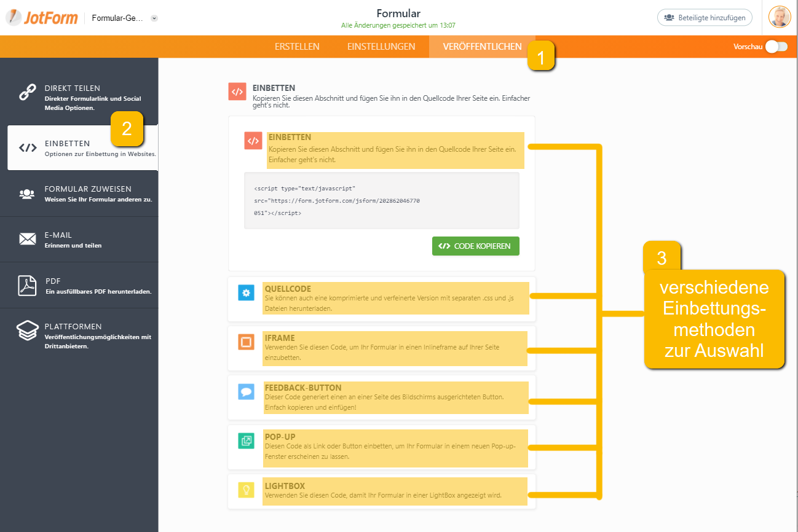Screen dimensions: 798x532
Task: Open the user avatar profile menu
Action: click(780, 17)
